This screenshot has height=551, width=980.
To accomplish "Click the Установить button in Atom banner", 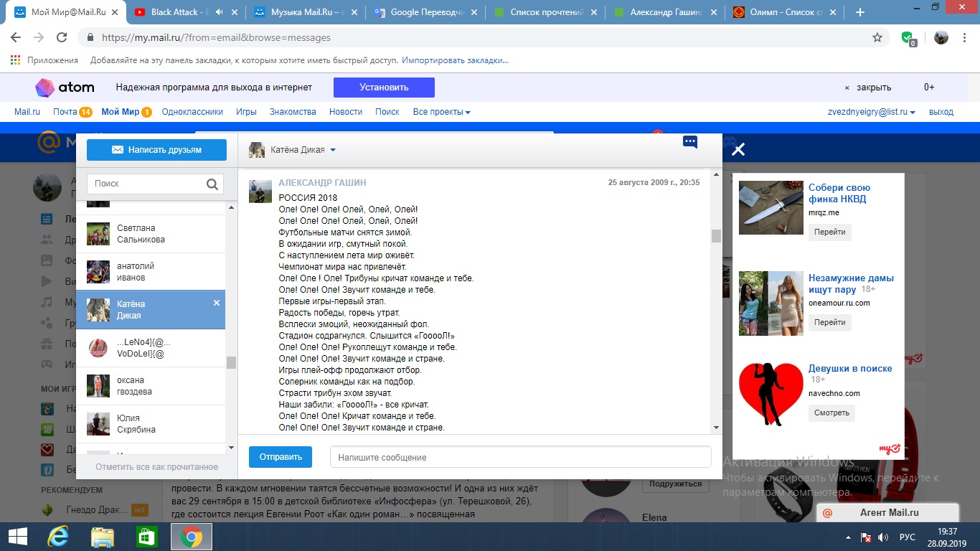I will click(384, 88).
